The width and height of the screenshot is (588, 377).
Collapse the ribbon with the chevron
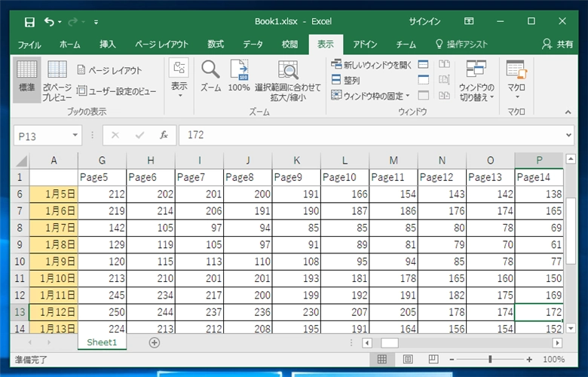[568, 112]
